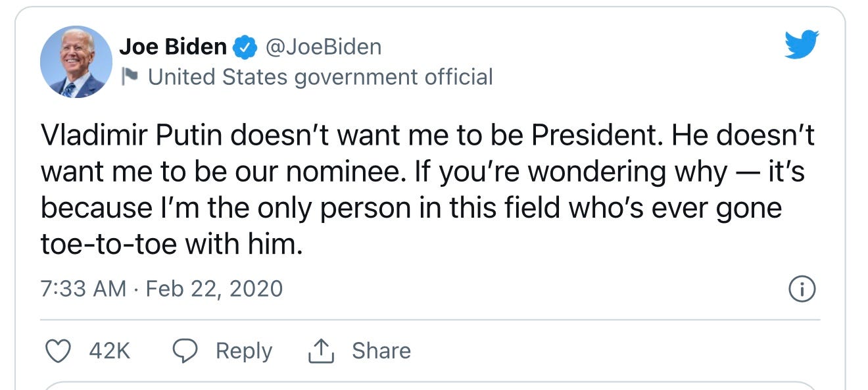This screenshot has height=390, width=868.
Task: Click the tweet text about Vladimir Putin
Action: click(x=427, y=190)
